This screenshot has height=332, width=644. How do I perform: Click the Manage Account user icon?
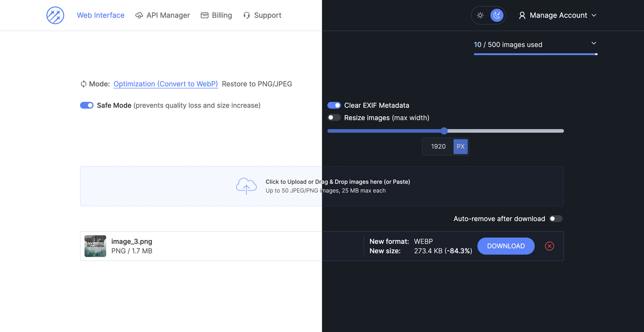(522, 16)
